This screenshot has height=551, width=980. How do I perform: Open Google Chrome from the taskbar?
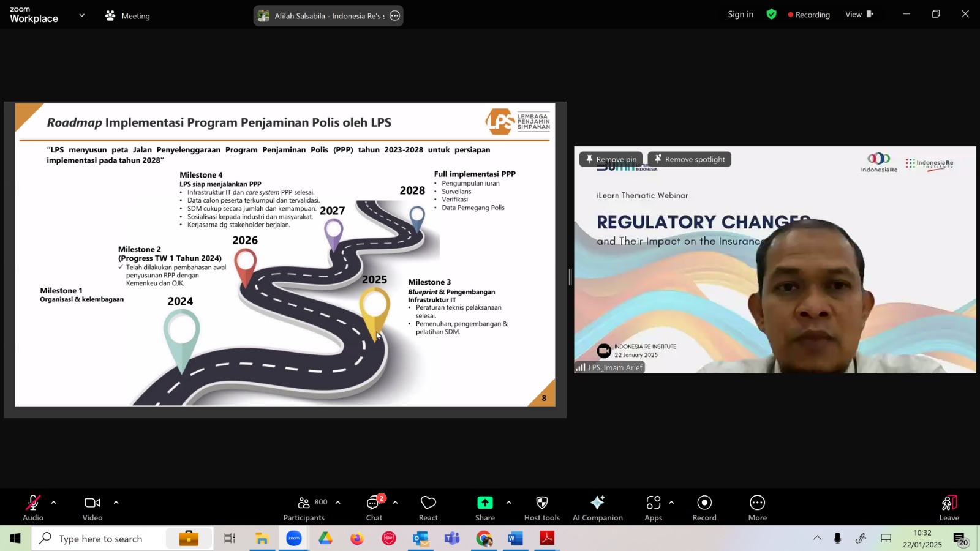tap(484, 539)
